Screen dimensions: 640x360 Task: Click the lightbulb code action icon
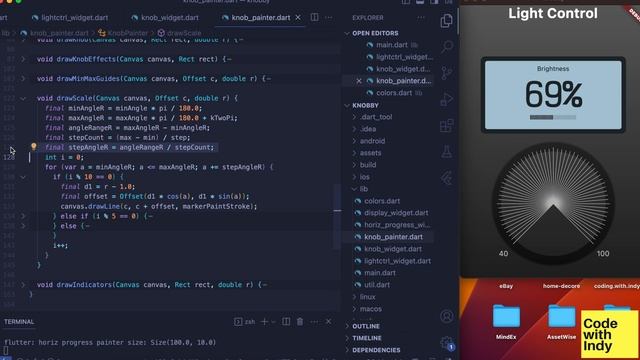33,146
